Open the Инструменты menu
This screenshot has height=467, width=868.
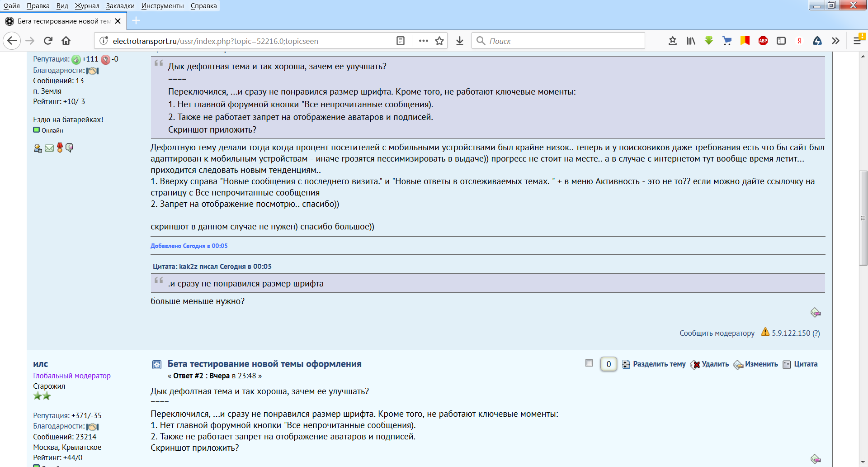point(162,6)
